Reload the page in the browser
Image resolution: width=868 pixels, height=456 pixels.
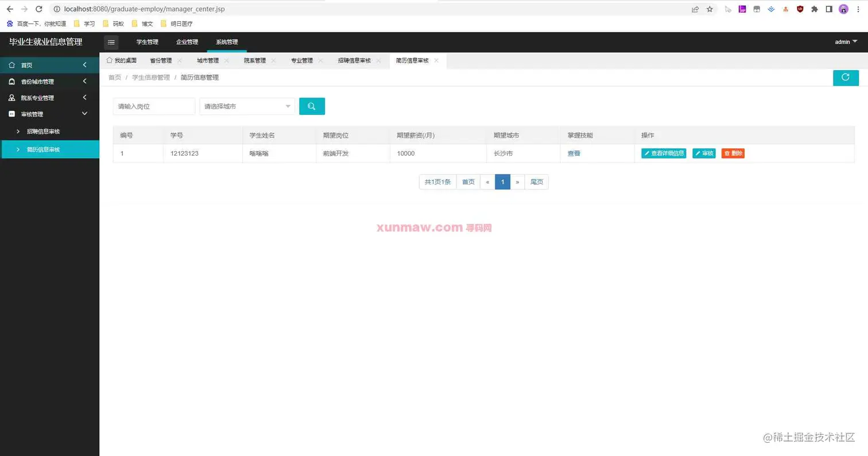(38, 9)
